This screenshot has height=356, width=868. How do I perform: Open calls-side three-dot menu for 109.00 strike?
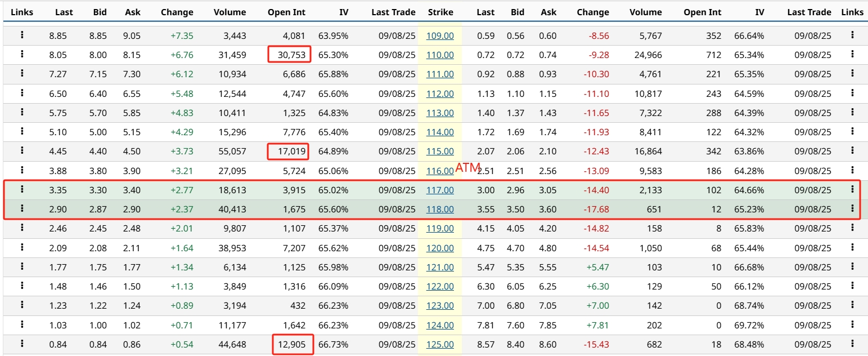coord(22,35)
